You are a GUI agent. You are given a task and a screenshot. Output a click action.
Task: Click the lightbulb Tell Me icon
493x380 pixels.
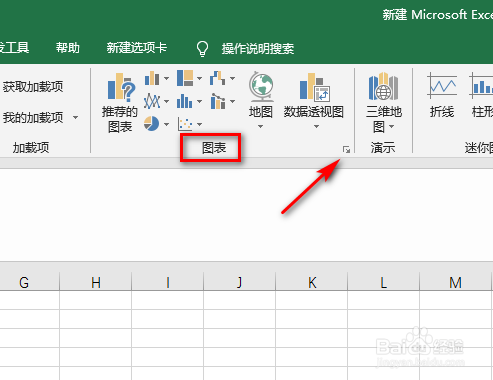202,49
